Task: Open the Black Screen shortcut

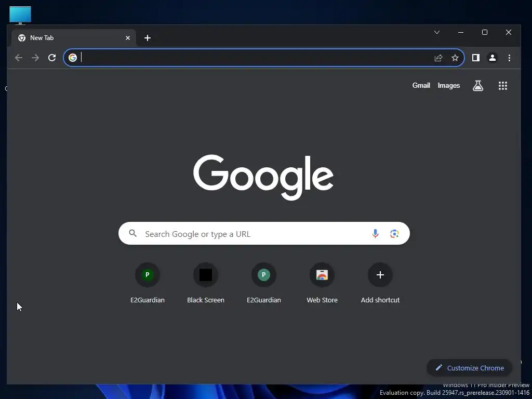Action: [x=206, y=284]
